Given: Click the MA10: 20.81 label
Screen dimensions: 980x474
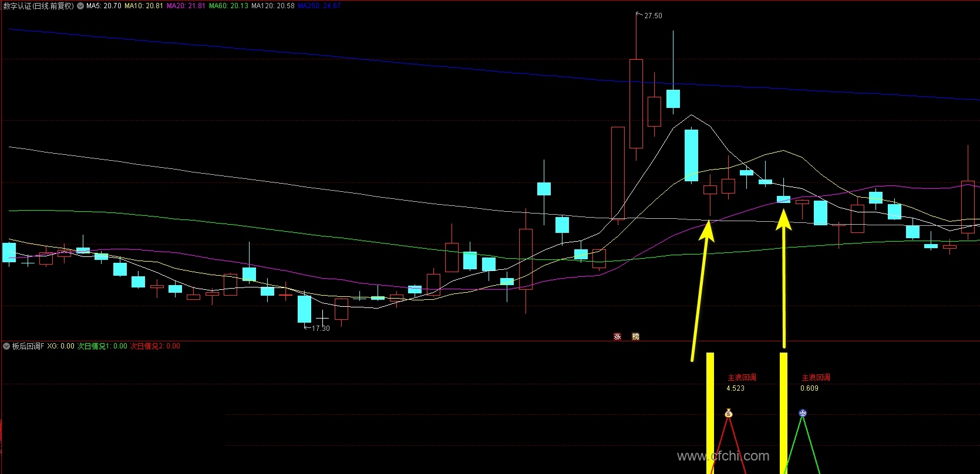Looking at the screenshot, I should (x=144, y=6).
